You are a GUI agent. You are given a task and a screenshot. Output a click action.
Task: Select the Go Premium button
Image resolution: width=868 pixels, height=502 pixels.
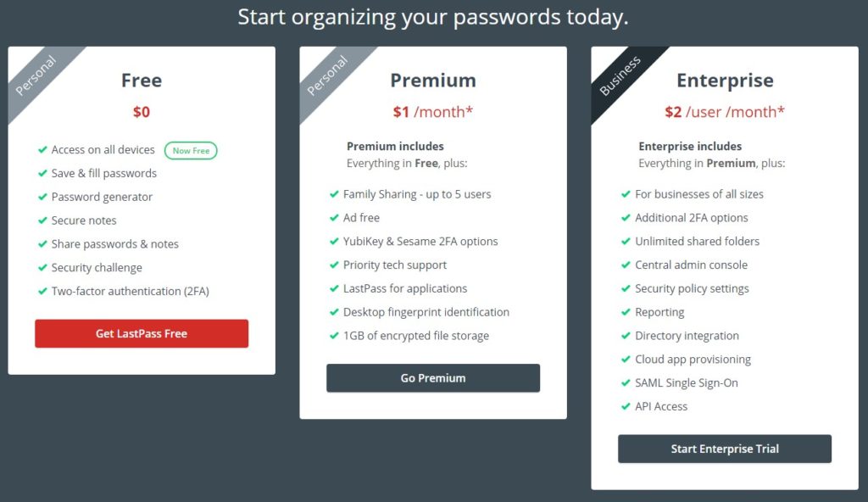coord(433,378)
